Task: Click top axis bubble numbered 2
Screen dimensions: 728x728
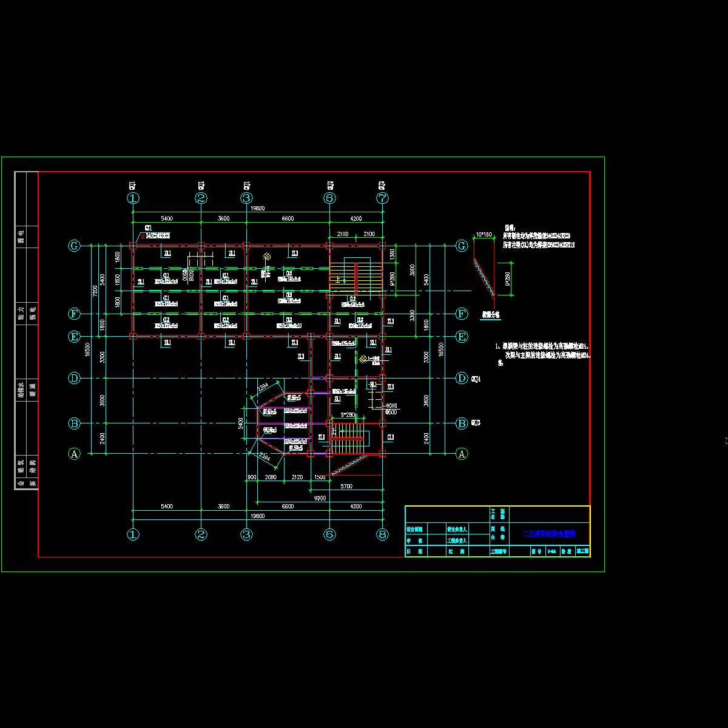Action: (x=201, y=198)
